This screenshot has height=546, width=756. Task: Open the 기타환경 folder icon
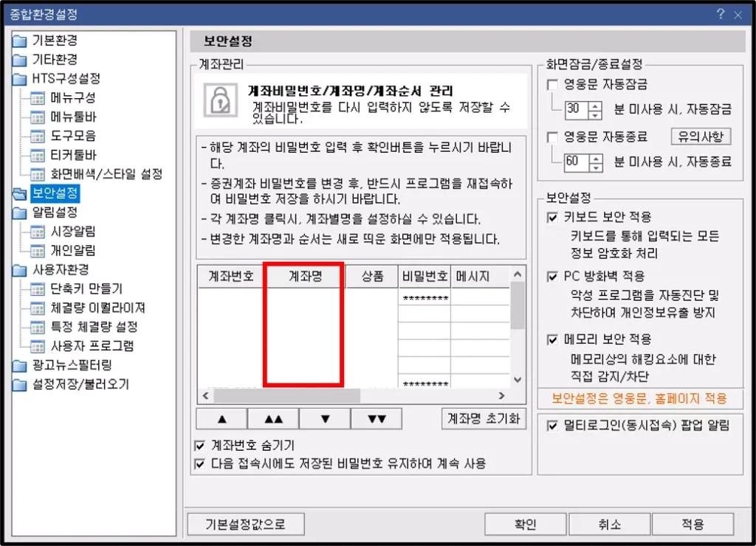(19, 60)
